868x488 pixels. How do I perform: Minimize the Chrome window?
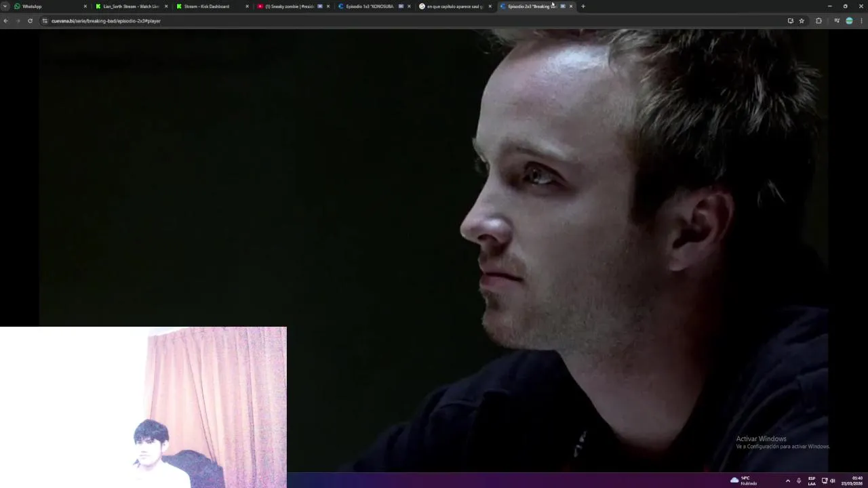click(x=829, y=6)
